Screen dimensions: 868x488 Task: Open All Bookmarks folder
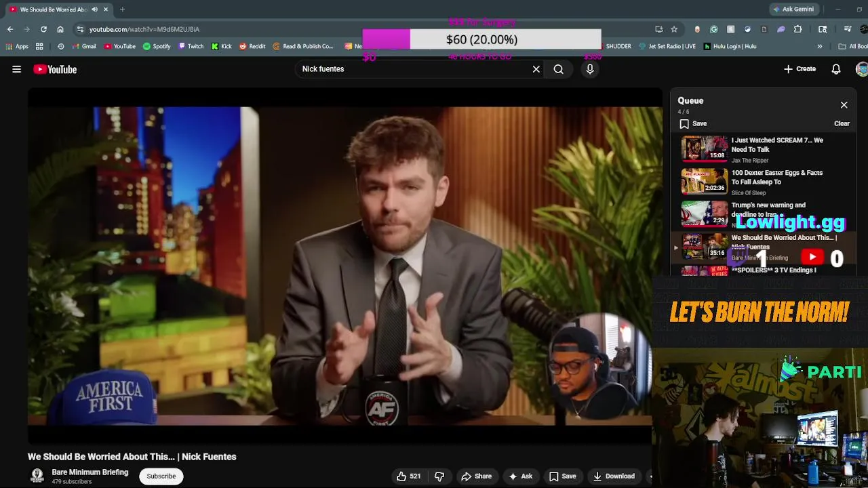(852, 47)
